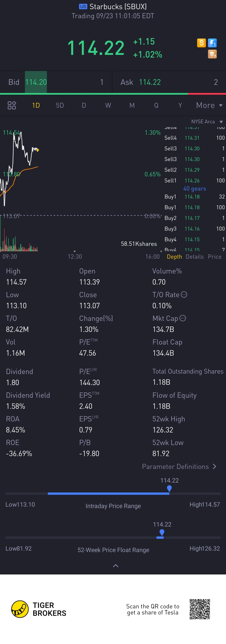The image size is (226, 644).
Task: Tap the Volume% value 0.70
Action: coord(159,282)
